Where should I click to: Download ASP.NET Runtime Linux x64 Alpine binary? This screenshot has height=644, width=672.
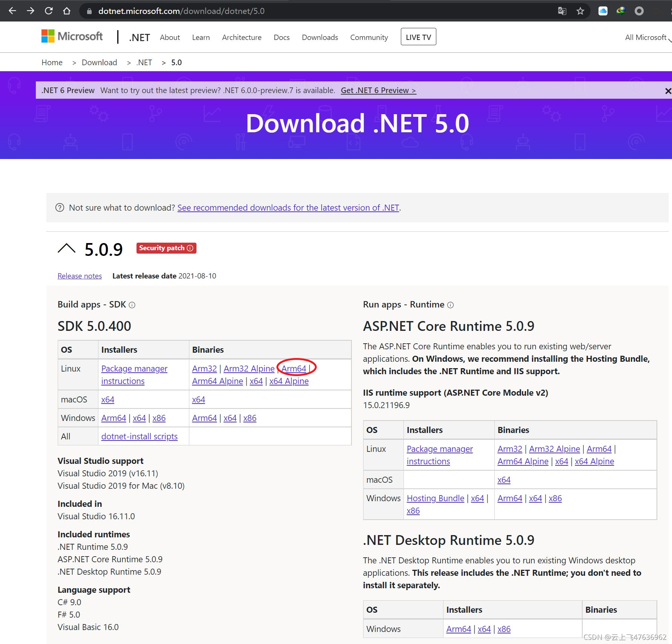[594, 461]
